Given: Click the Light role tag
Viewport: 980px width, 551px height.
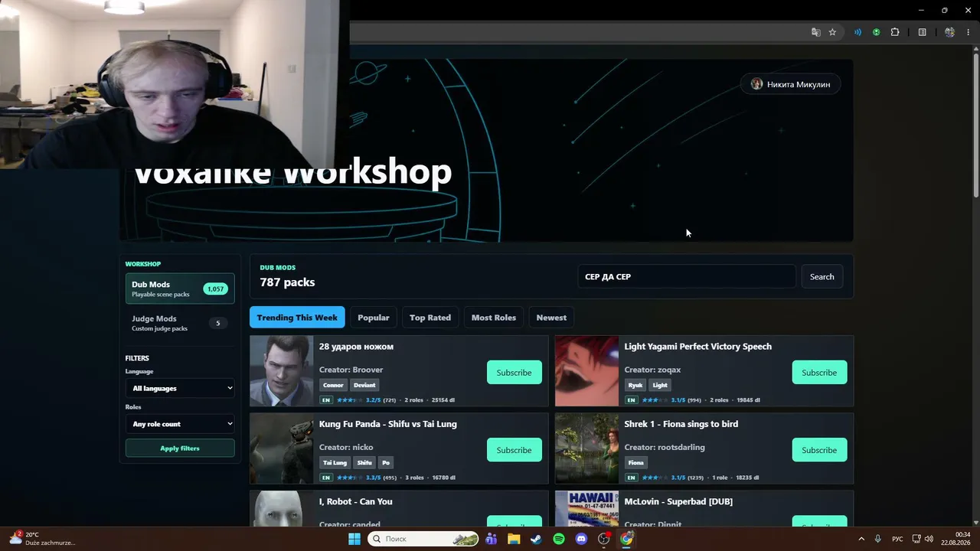Looking at the screenshot, I should (660, 385).
